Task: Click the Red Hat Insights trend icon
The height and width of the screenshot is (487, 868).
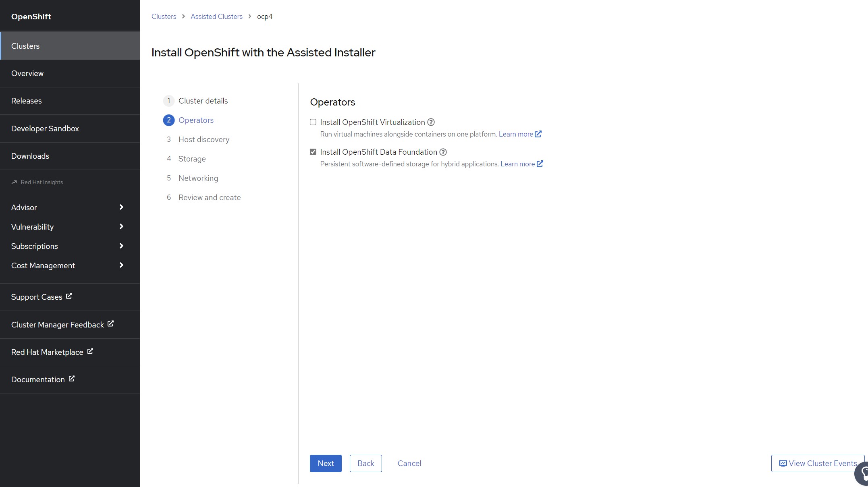Action: 14,182
